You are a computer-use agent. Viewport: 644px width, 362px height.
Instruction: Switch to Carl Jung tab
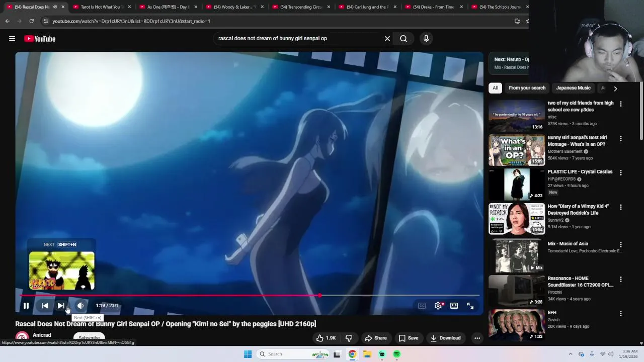[x=366, y=7]
